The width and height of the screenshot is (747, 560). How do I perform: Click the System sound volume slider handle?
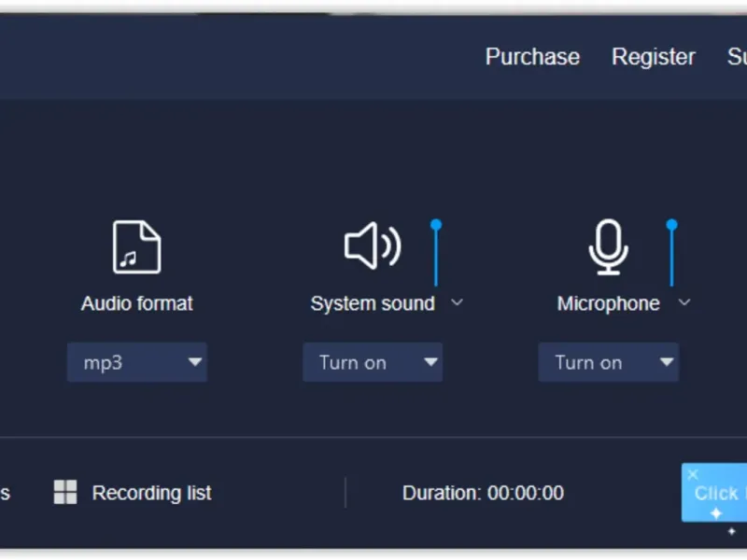[435, 225]
